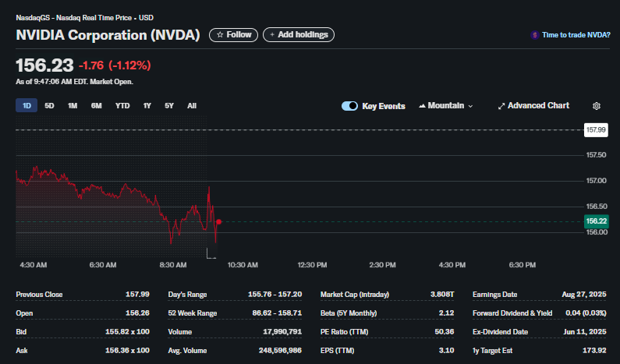Click the Open value 156.26
The image size is (620, 364).
coord(137,313)
